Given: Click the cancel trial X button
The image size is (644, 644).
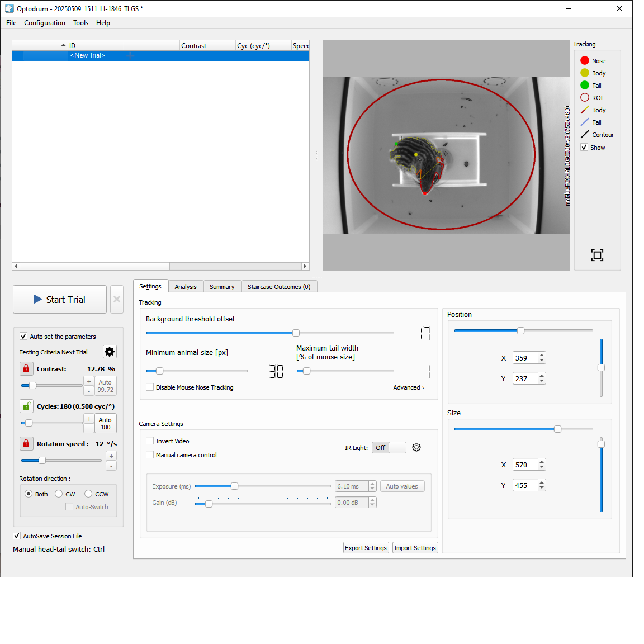Looking at the screenshot, I should tap(117, 299).
